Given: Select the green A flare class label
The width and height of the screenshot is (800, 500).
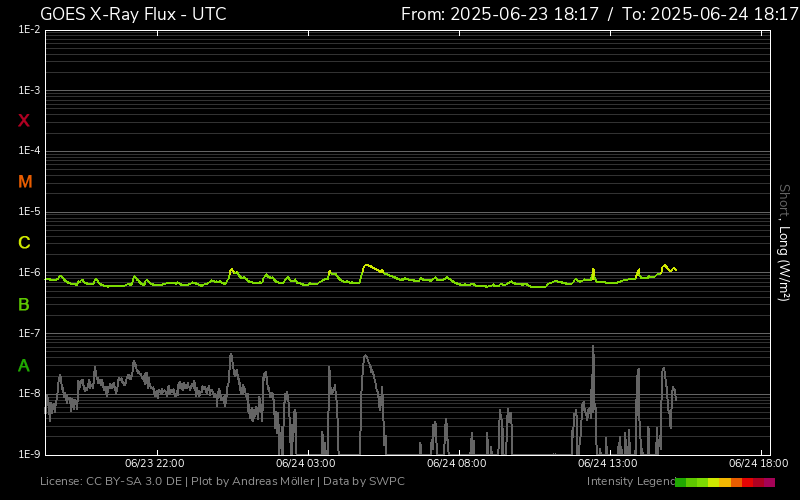Looking at the screenshot, I should [24, 365].
